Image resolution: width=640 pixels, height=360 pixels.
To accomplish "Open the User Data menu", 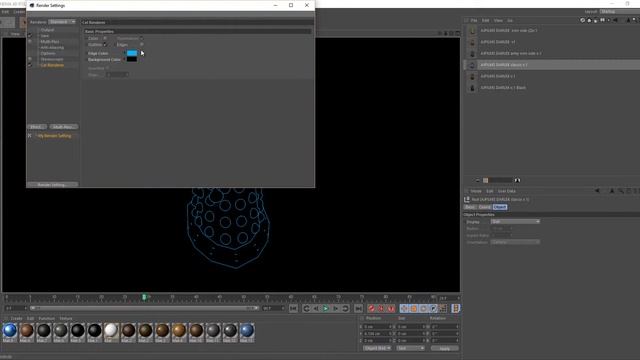I will coord(507,191).
